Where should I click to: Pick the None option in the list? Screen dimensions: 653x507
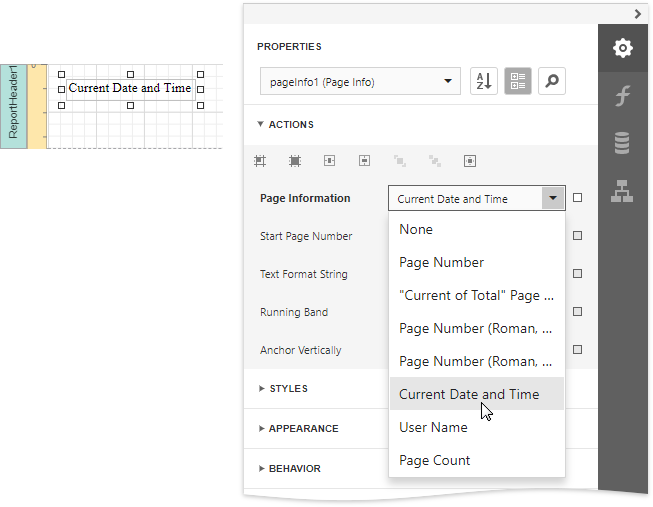pos(416,229)
